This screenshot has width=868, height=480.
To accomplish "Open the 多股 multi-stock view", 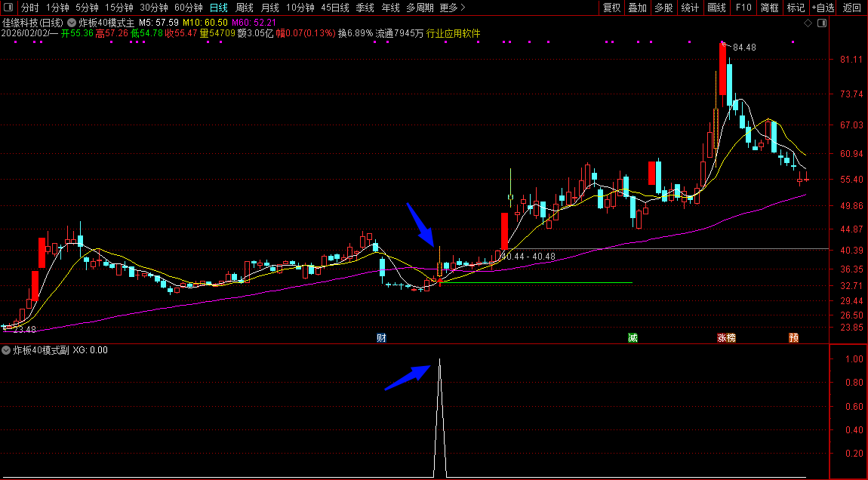I will [663, 8].
